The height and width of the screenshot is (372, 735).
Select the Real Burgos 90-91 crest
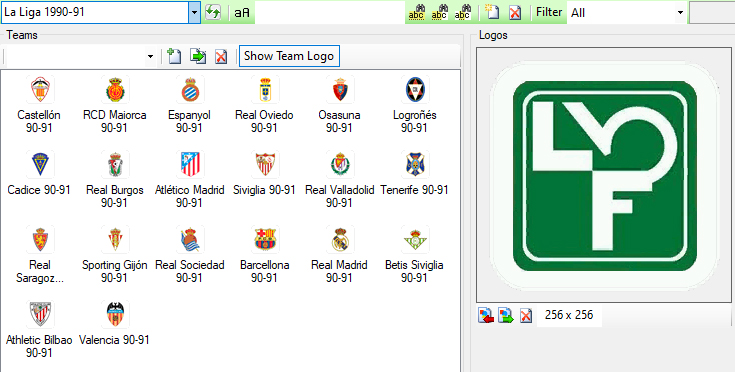[115, 164]
